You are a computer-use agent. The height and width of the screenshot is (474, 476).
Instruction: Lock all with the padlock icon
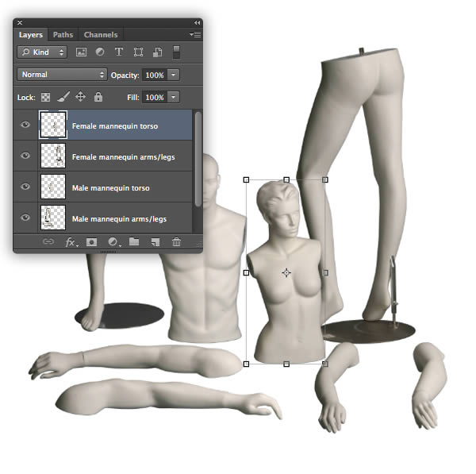tap(98, 97)
